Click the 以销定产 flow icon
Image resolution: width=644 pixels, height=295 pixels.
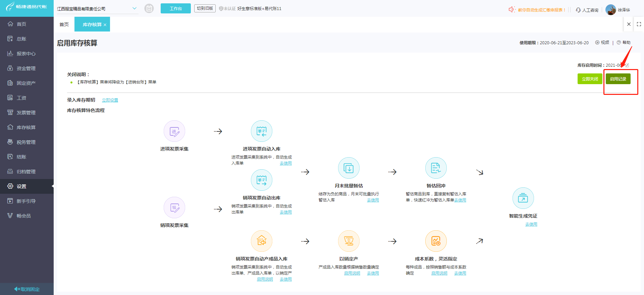pos(348,241)
